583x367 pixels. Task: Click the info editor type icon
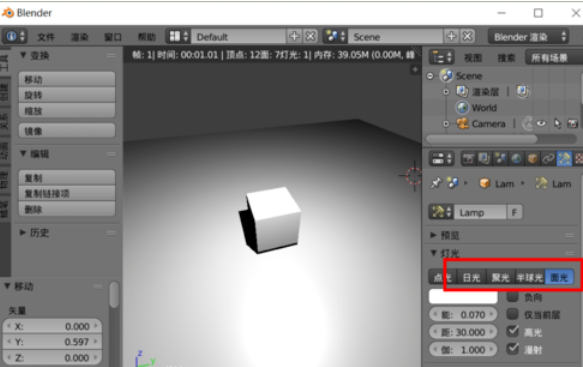[15, 36]
